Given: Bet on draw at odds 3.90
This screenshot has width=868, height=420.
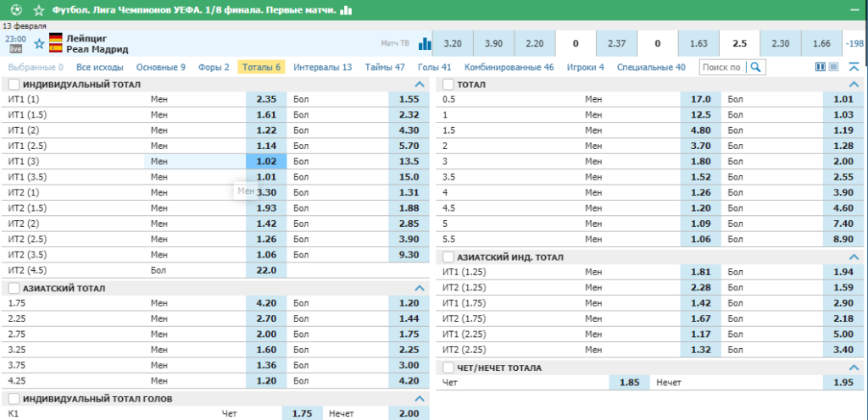Looking at the screenshot, I should tap(493, 44).
